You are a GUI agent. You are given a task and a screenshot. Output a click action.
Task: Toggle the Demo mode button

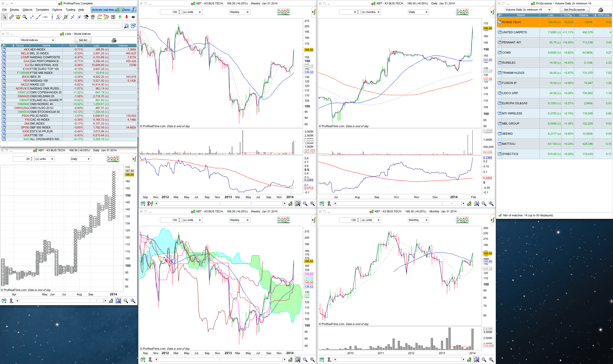(129, 10)
